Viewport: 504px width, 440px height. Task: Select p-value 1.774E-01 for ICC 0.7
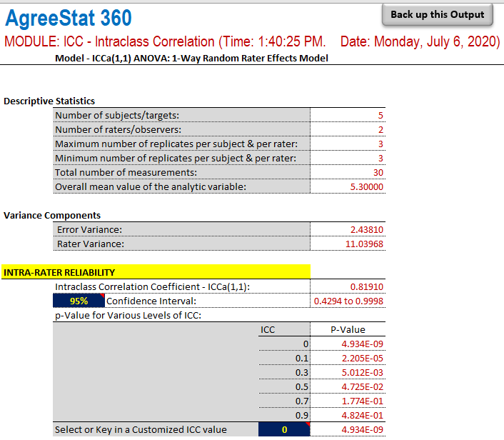[362, 401]
